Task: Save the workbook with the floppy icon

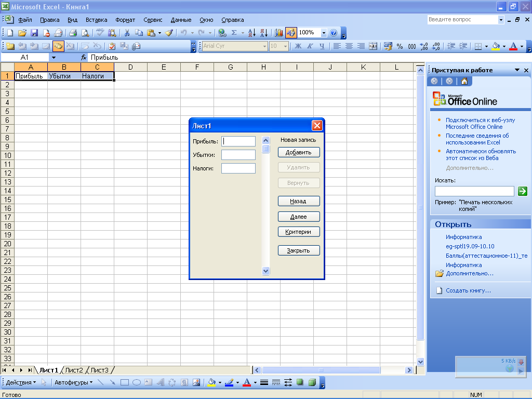Action: point(34,33)
